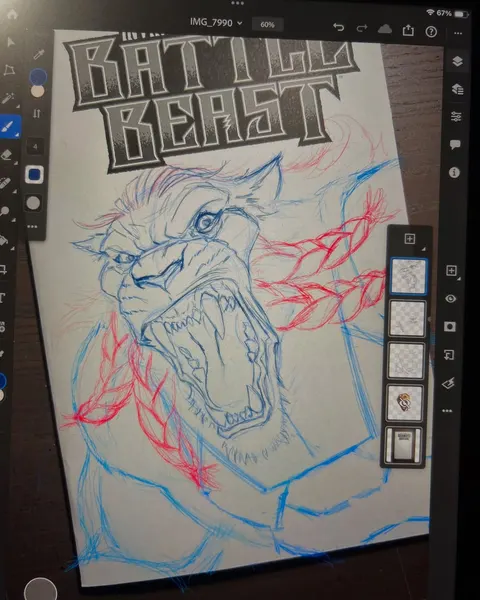
Task: Open toolbar brush options three dots
Action: pos(33,227)
